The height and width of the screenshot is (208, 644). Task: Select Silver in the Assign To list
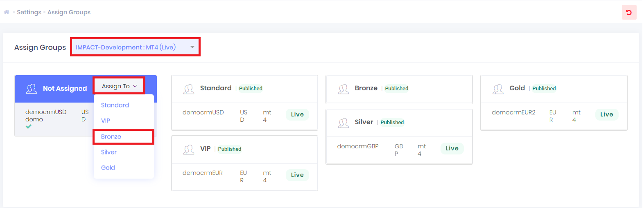coord(109,152)
